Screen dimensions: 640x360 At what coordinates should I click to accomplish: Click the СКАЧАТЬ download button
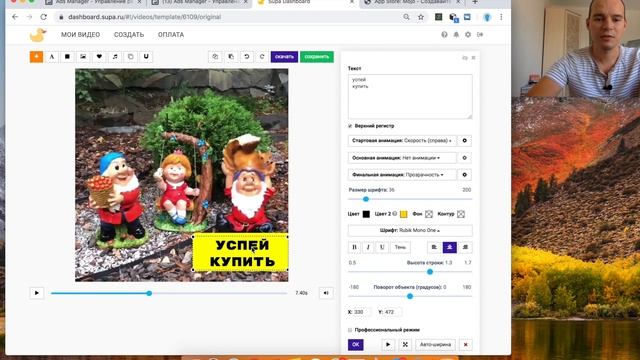[x=284, y=57]
